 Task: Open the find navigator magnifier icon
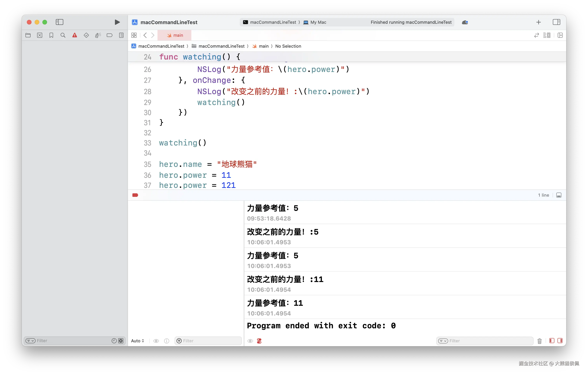(x=63, y=35)
